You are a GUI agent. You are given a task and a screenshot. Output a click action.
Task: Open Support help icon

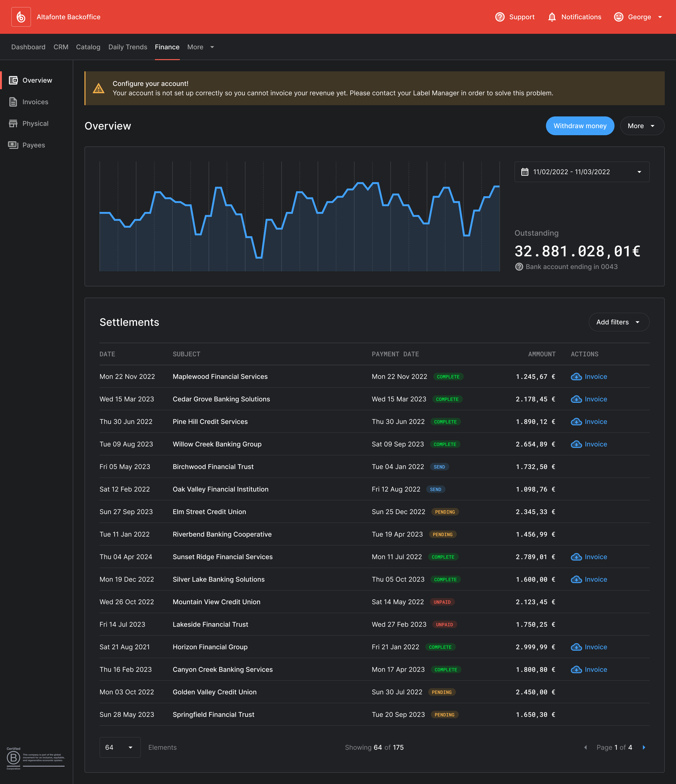coord(500,17)
